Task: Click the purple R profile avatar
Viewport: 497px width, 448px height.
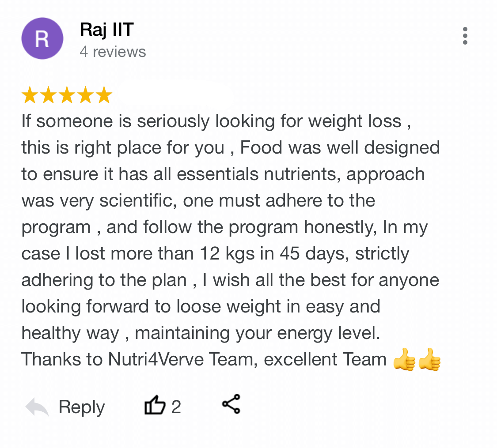Action: [x=42, y=39]
